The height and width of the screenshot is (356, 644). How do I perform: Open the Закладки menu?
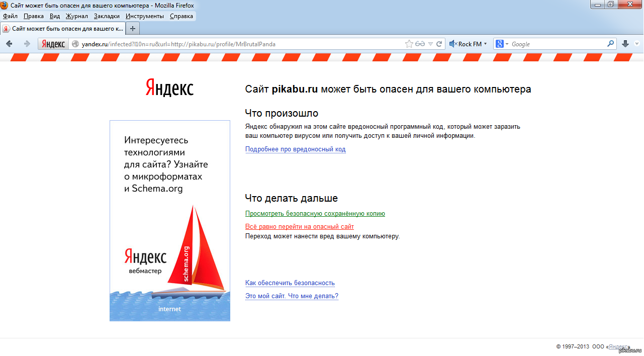tap(107, 16)
